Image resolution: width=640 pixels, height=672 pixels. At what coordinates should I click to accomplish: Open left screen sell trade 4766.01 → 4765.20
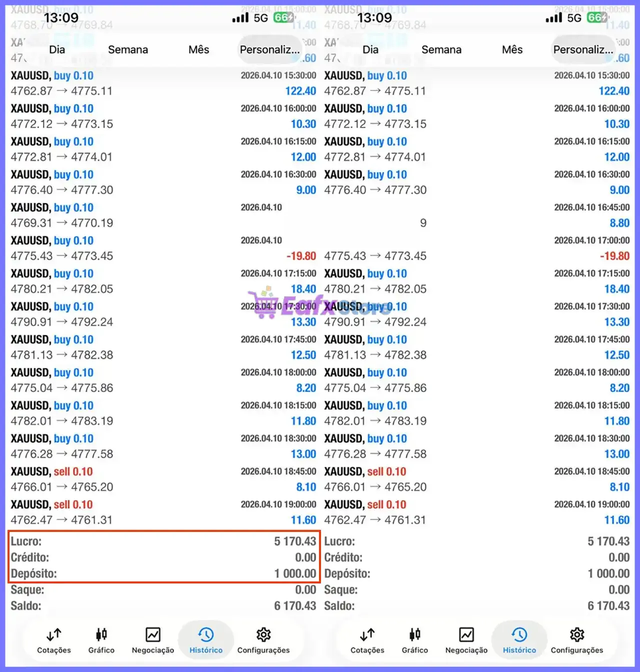(62, 487)
